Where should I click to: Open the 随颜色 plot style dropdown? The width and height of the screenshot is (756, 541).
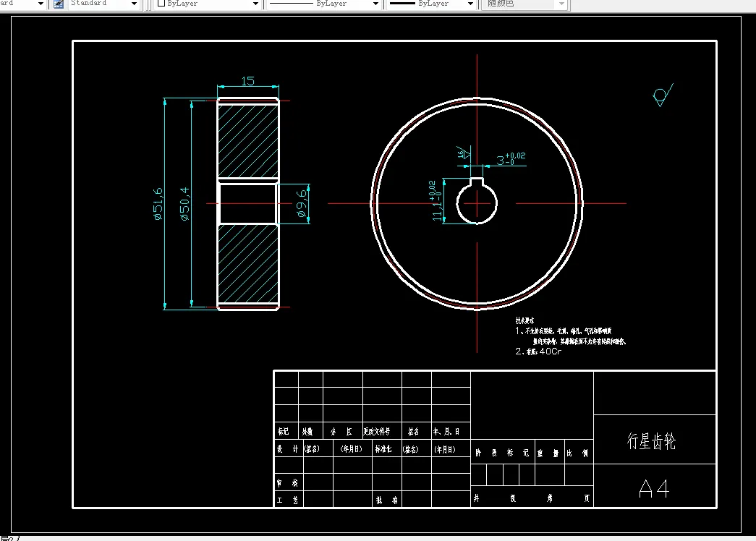561,4
